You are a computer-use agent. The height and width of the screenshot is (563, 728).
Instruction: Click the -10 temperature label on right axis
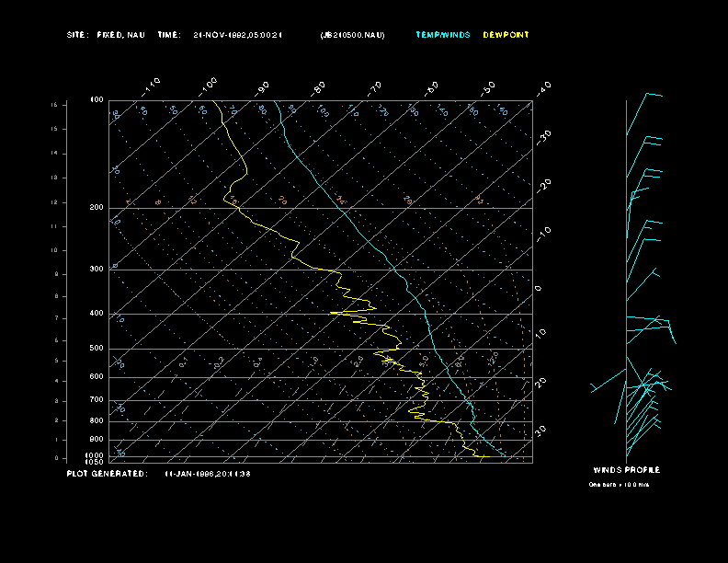544,236
